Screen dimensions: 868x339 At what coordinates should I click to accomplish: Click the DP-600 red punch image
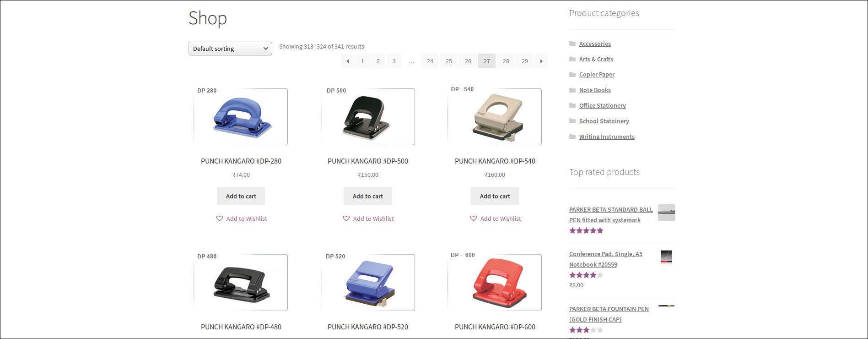pyautogui.click(x=495, y=282)
